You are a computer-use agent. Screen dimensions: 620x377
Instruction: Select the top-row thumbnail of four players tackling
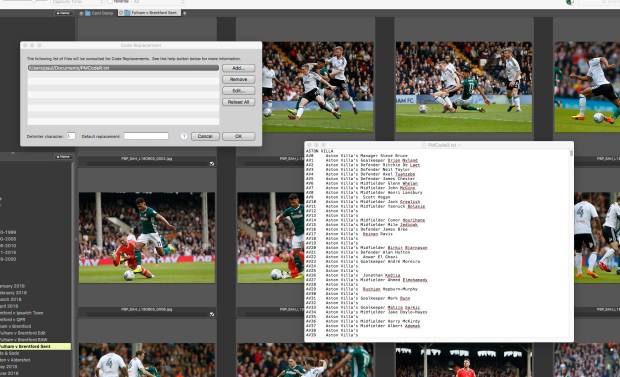coord(318,87)
